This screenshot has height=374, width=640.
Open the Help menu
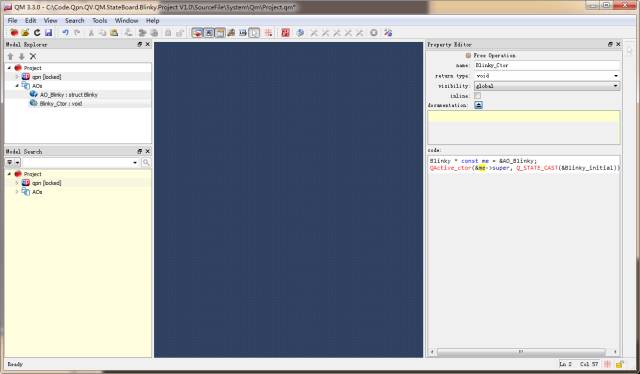152,20
